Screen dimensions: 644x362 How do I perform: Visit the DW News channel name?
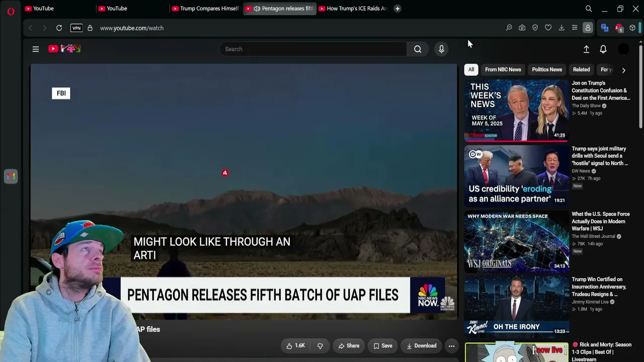point(581,171)
